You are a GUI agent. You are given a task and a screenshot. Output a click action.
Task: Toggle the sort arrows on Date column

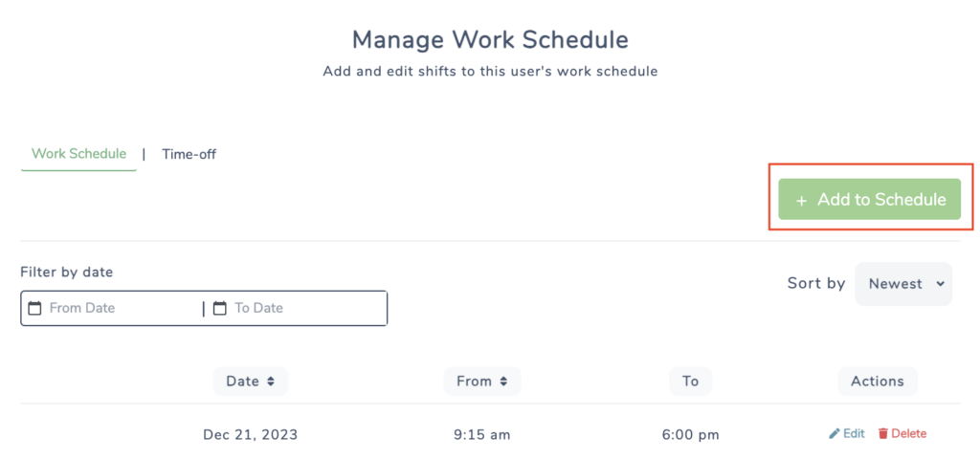point(270,381)
